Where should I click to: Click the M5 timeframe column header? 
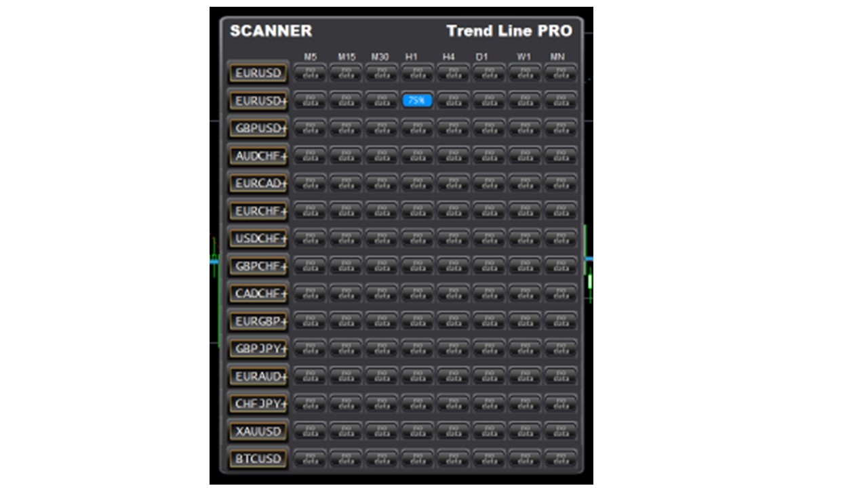(311, 57)
